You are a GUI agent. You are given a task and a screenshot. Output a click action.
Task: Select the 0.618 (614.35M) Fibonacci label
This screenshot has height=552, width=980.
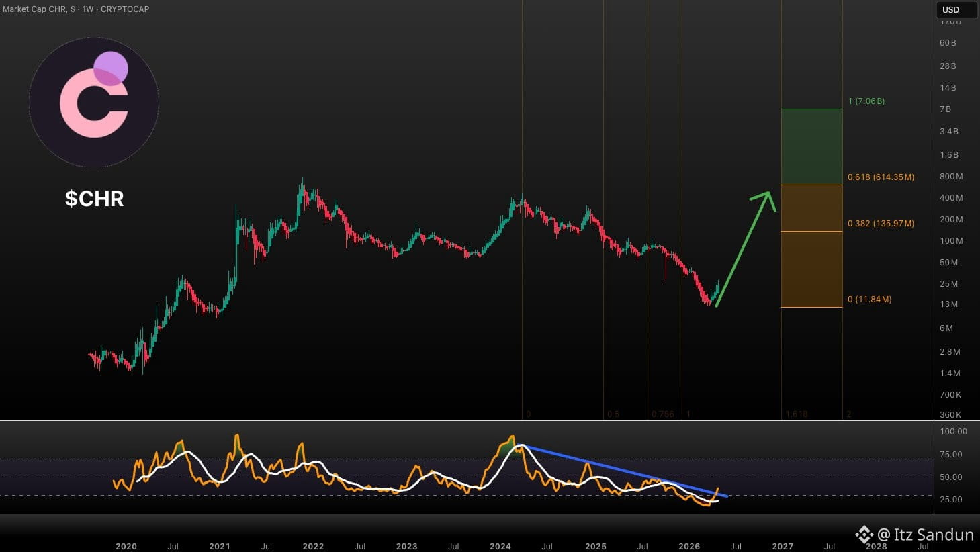pyautogui.click(x=881, y=177)
